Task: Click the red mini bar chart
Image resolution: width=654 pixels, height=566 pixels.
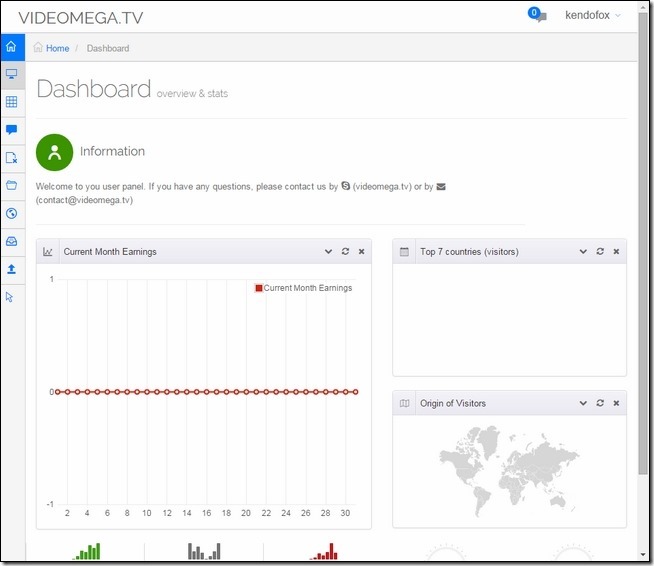Action: (x=324, y=551)
